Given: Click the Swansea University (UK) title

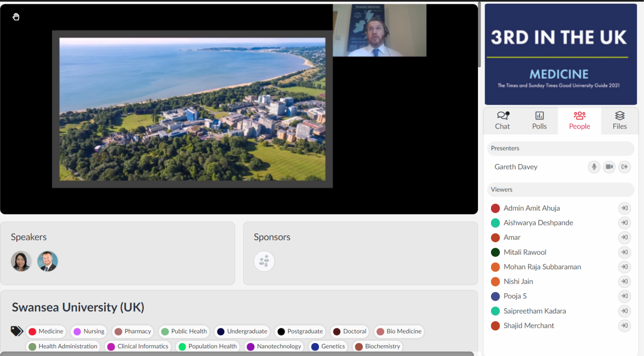Looking at the screenshot, I should click(78, 307).
